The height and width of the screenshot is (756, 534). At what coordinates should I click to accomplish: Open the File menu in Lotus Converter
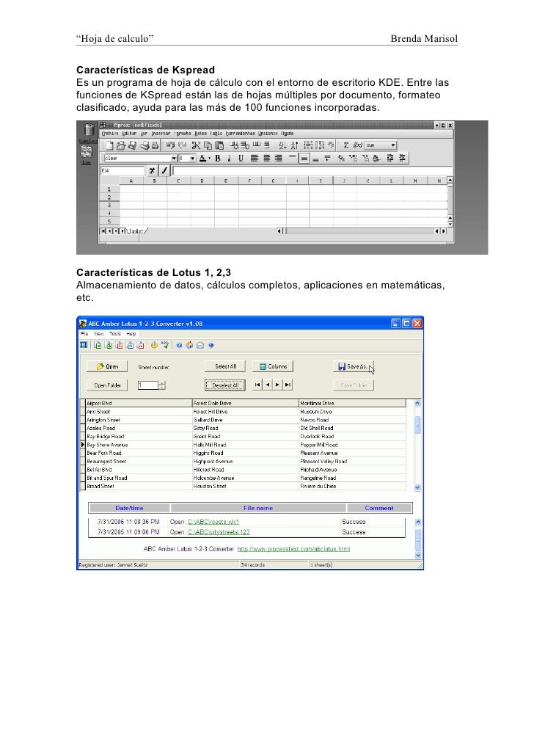(x=84, y=334)
